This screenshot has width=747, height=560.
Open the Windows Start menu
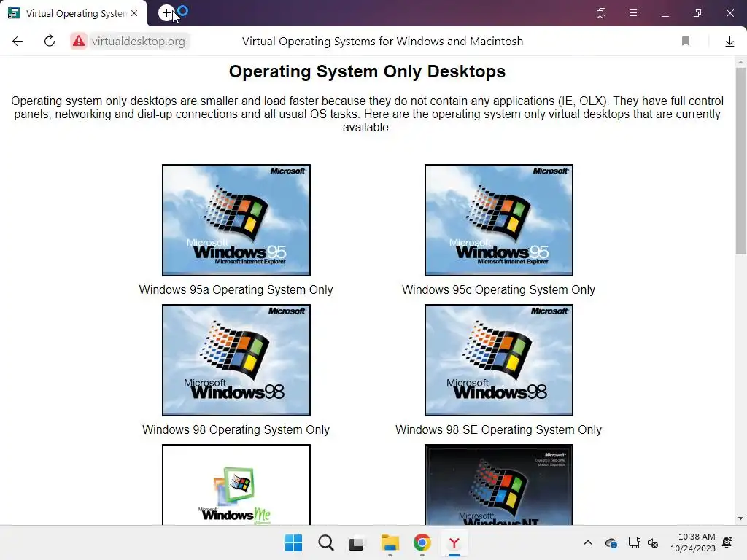[x=293, y=542]
